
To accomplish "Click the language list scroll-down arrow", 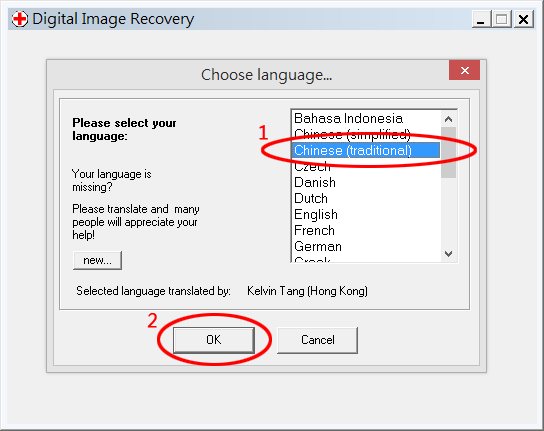I will (448, 254).
